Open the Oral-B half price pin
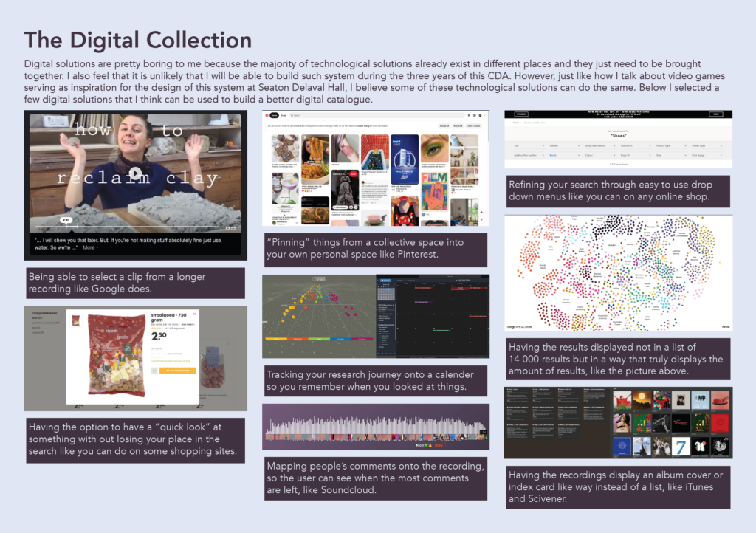This screenshot has width=756, height=533. pos(405,160)
